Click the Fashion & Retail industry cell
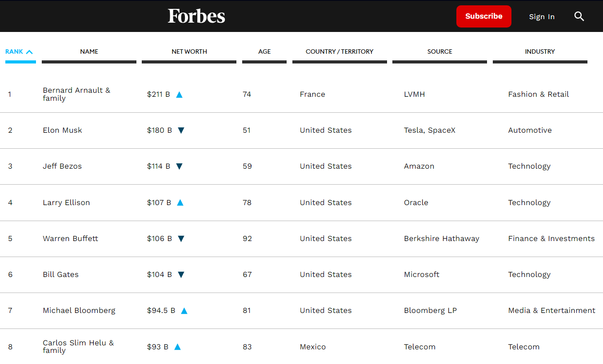Viewport: 603px width, 364px height. (539, 94)
